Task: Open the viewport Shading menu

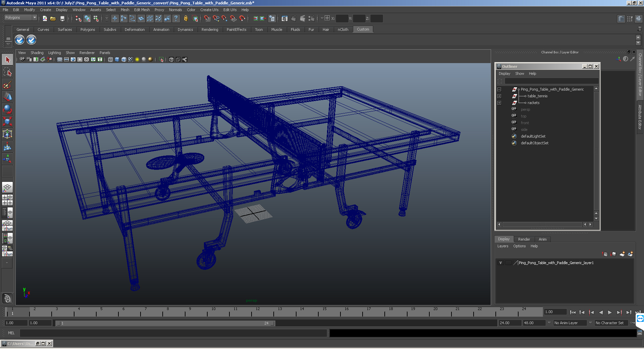Action: 37,53
